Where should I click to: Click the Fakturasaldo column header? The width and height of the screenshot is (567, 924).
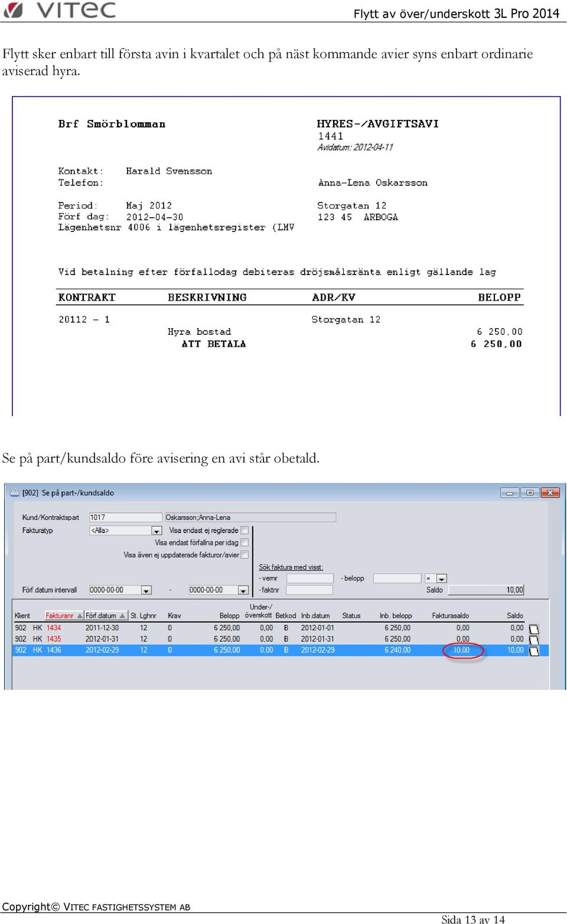click(x=451, y=616)
